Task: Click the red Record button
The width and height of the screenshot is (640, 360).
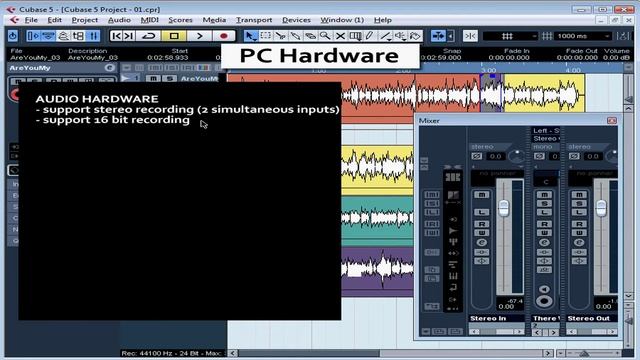Action: tap(224, 36)
